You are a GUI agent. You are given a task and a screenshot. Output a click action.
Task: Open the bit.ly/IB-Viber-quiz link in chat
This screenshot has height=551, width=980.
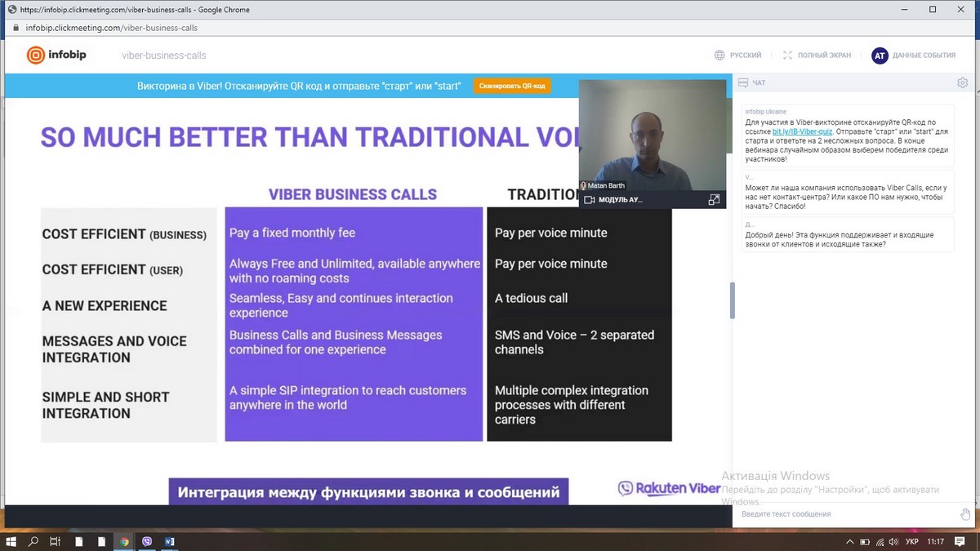[804, 131]
